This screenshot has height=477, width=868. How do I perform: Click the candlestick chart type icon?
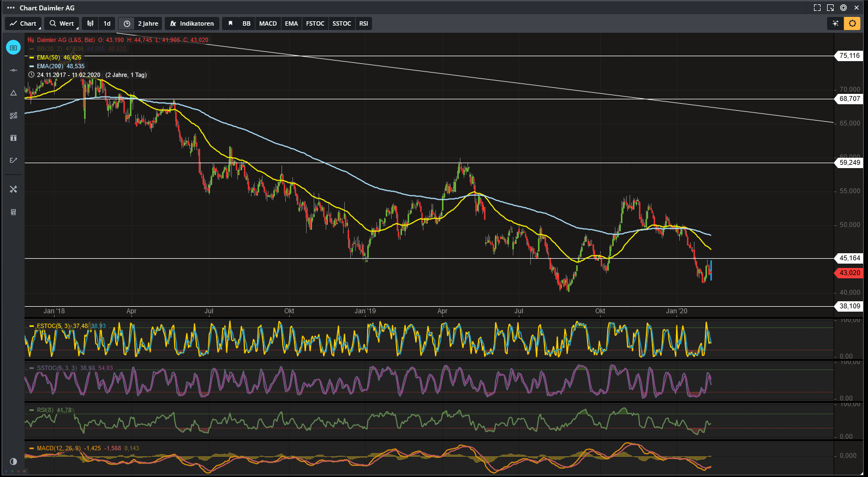91,23
